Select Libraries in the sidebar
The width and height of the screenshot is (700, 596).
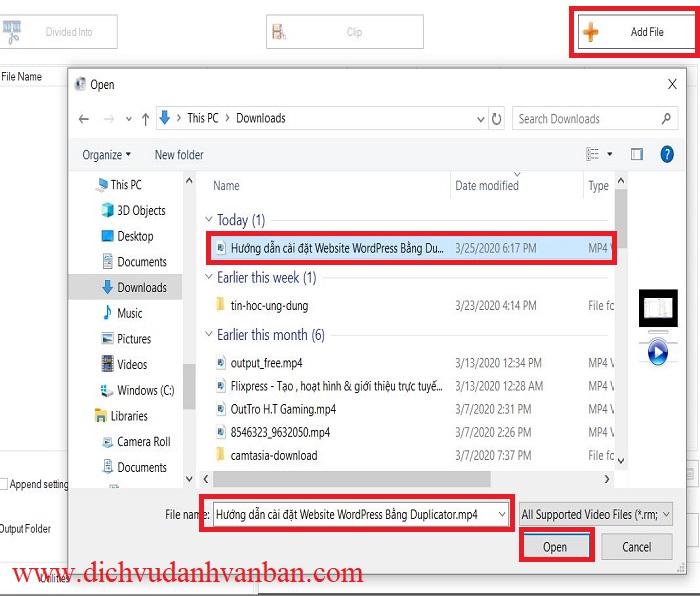coord(129,416)
